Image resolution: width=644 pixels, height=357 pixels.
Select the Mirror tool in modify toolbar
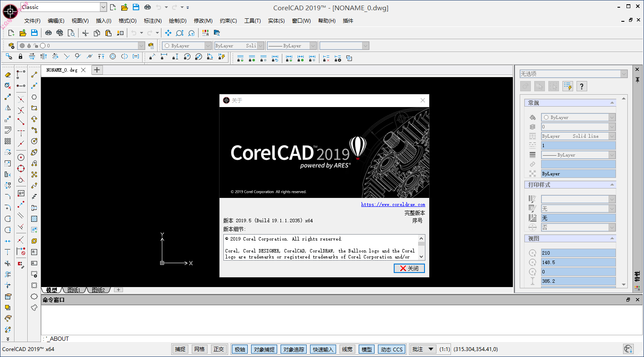[x=8, y=108]
